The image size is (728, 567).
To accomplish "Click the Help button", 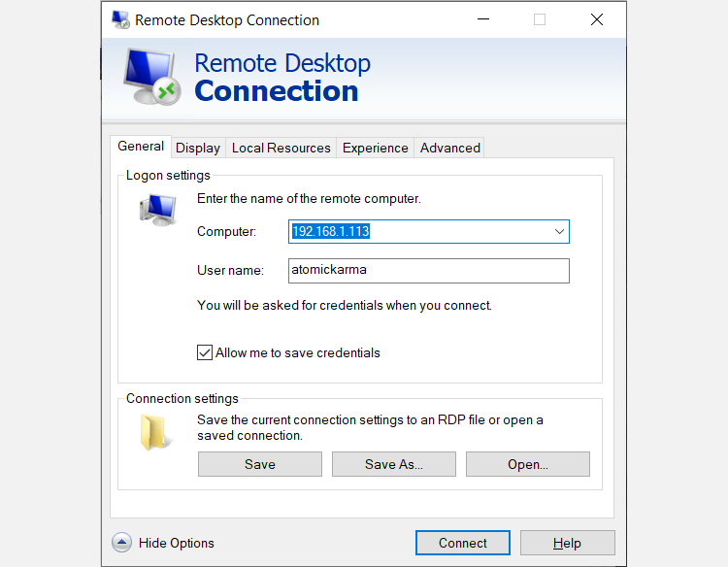I will point(568,543).
